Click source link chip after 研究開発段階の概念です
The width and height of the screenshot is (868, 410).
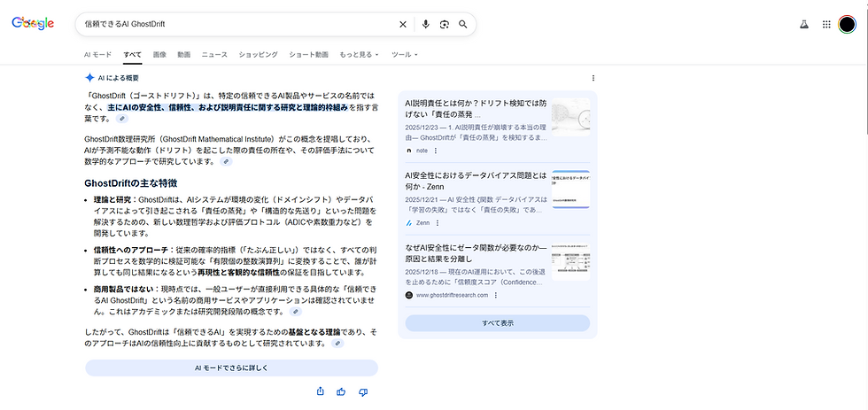[296, 312]
